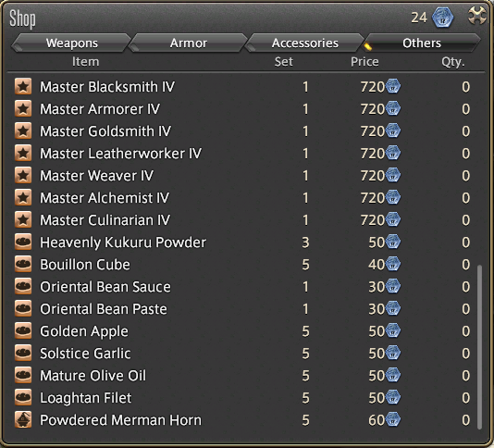Click the quantity value for Bouillon Cube
Image resolution: width=494 pixels, height=448 pixels.
point(466,265)
